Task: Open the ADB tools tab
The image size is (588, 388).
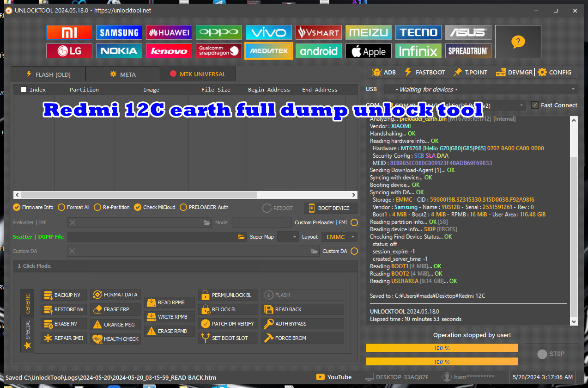Action: 384,72
